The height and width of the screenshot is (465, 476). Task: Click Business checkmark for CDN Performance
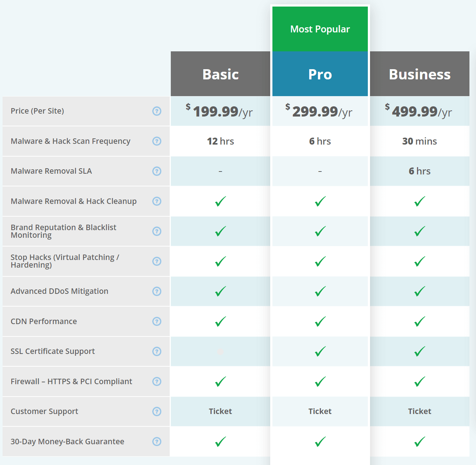point(420,322)
